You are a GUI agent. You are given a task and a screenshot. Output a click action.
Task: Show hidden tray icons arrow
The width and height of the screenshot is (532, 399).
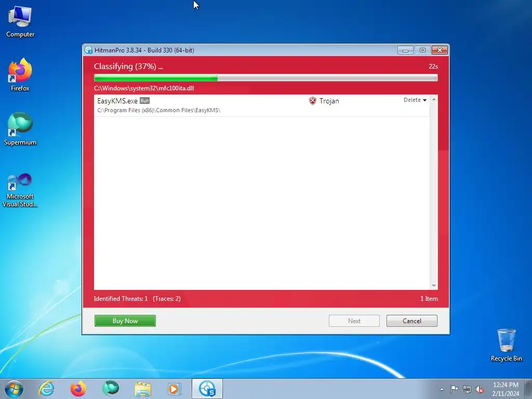(442, 389)
